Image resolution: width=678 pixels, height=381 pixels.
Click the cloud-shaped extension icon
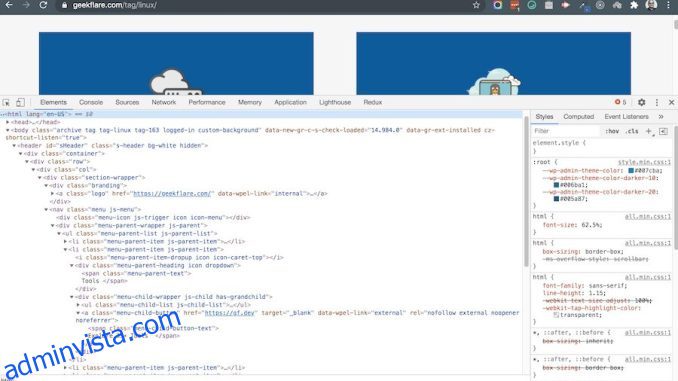(x=617, y=5)
